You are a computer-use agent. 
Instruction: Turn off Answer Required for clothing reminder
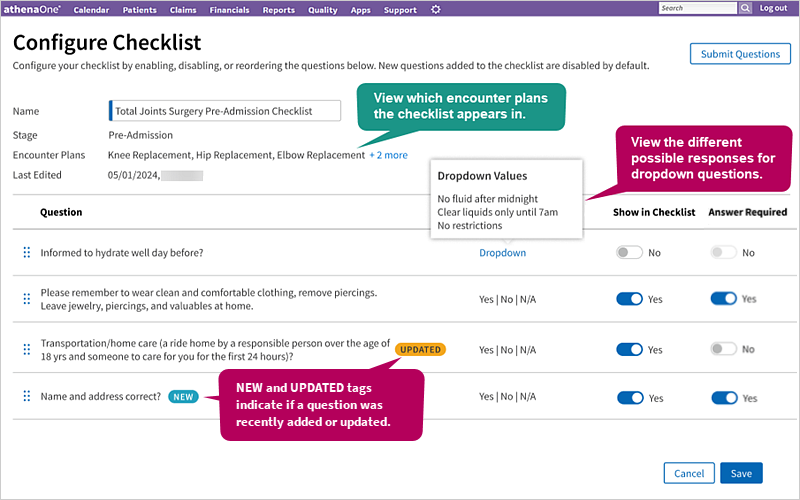click(723, 298)
